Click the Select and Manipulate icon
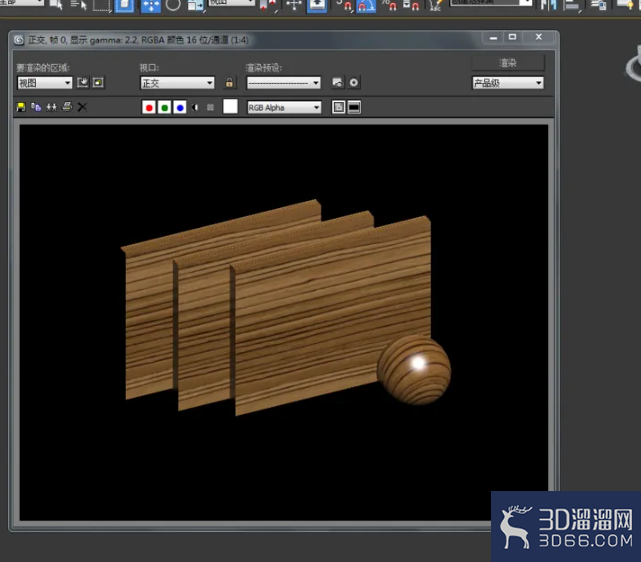This screenshot has height=562, width=641. (294, 5)
